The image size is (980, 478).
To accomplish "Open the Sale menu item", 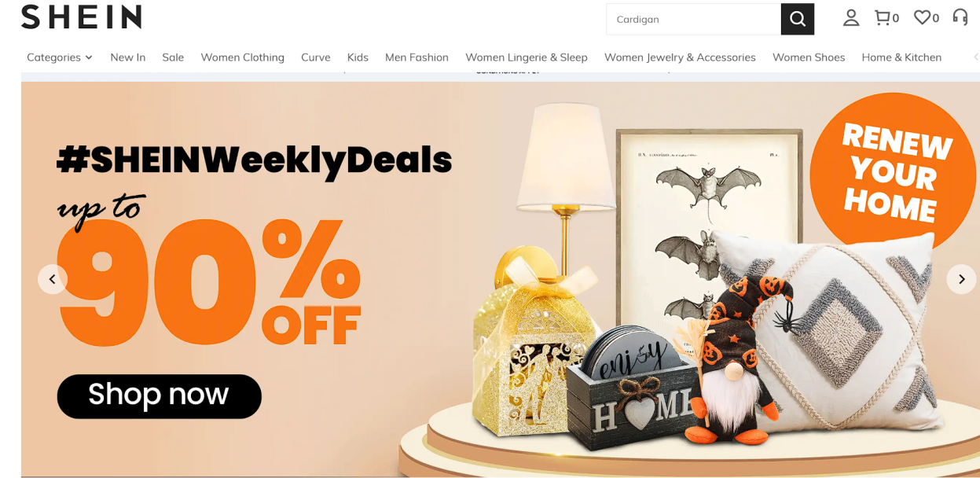I will coord(173,57).
